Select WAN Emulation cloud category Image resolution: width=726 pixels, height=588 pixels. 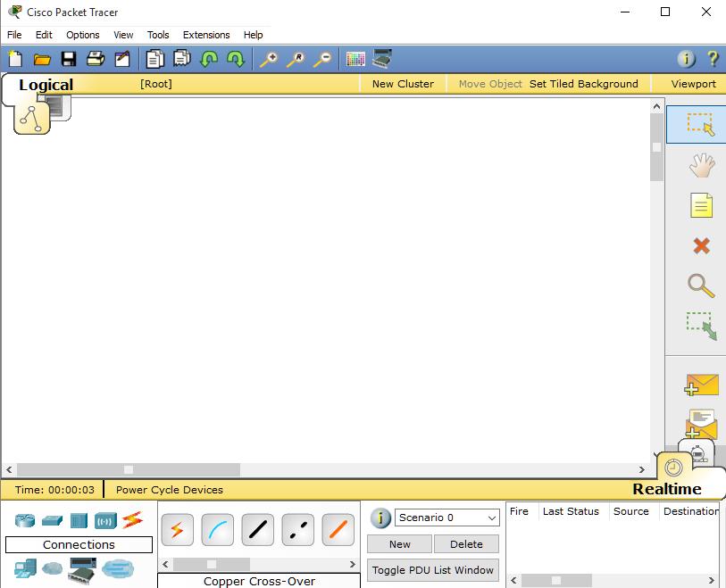pos(52,567)
